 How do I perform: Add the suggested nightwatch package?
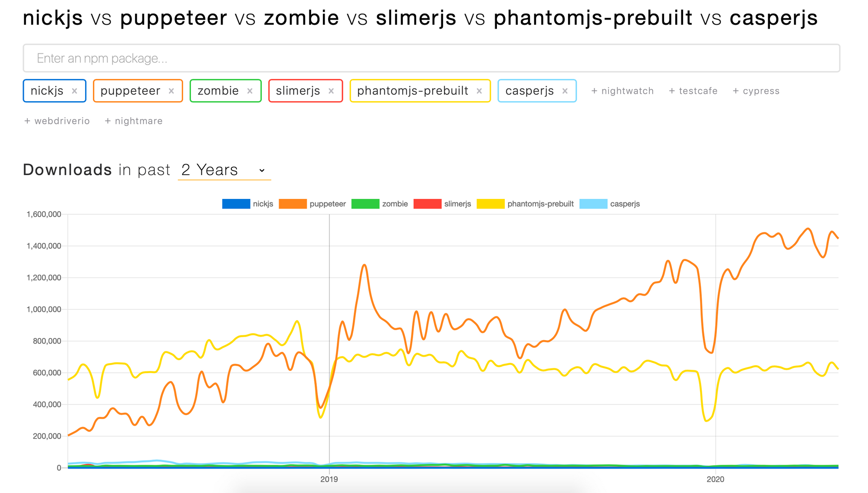click(622, 91)
